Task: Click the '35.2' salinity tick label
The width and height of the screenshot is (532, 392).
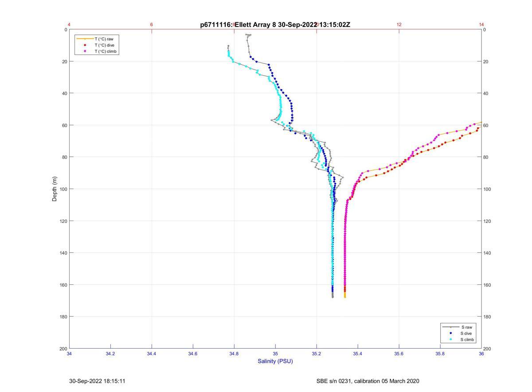Action: (x=317, y=353)
